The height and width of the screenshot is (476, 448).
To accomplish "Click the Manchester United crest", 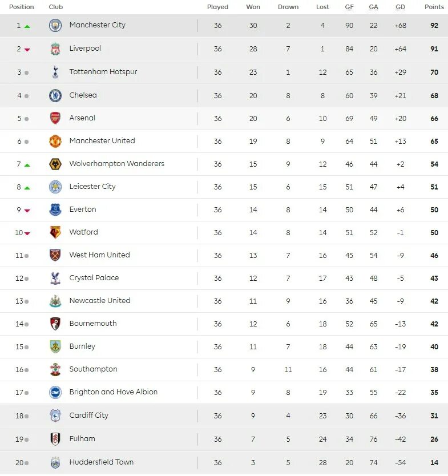I will tap(55, 141).
